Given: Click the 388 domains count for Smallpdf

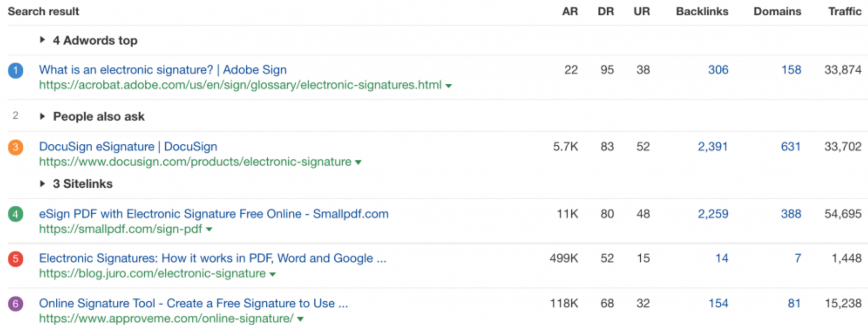Looking at the screenshot, I should pos(791,214).
